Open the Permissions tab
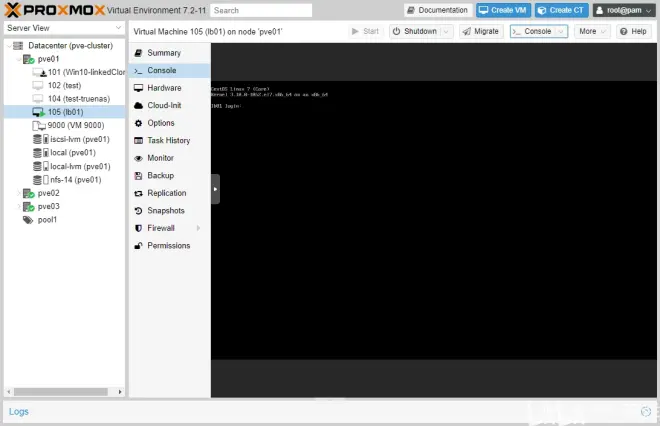Image resolution: width=660 pixels, height=426 pixels. (170, 246)
